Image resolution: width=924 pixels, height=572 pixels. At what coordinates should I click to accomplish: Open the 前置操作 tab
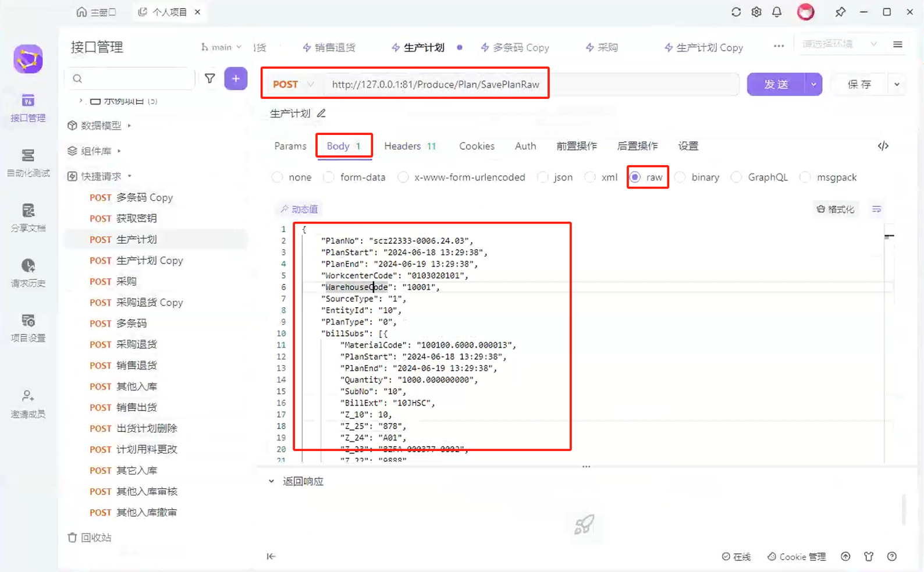[x=576, y=146]
